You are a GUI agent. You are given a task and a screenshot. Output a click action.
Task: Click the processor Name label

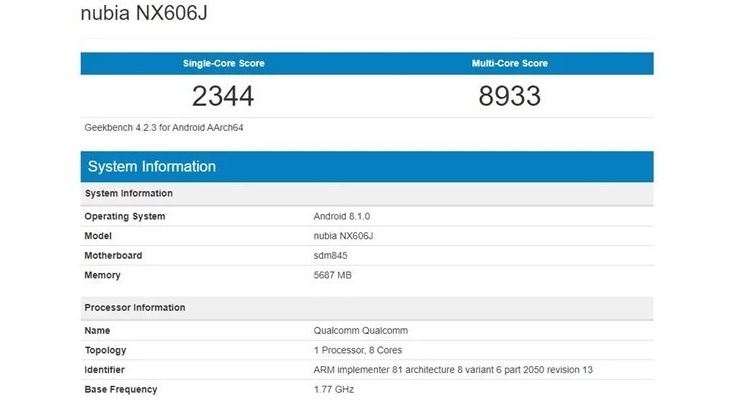click(97, 331)
